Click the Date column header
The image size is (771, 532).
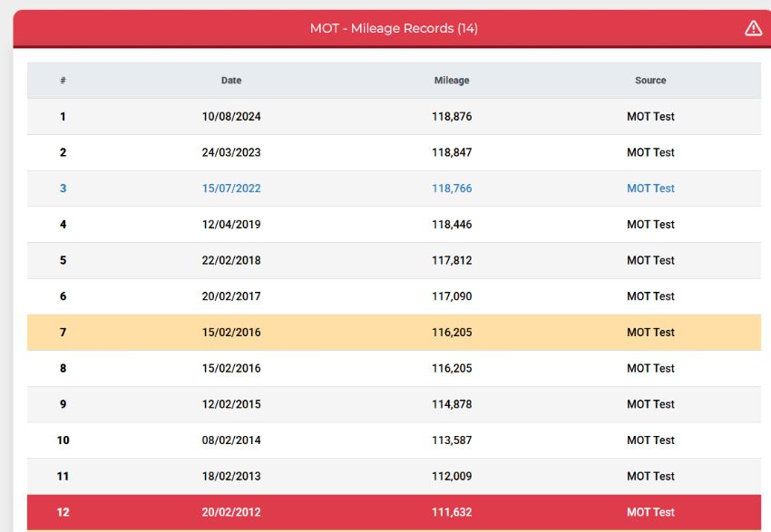tap(231, 80)
